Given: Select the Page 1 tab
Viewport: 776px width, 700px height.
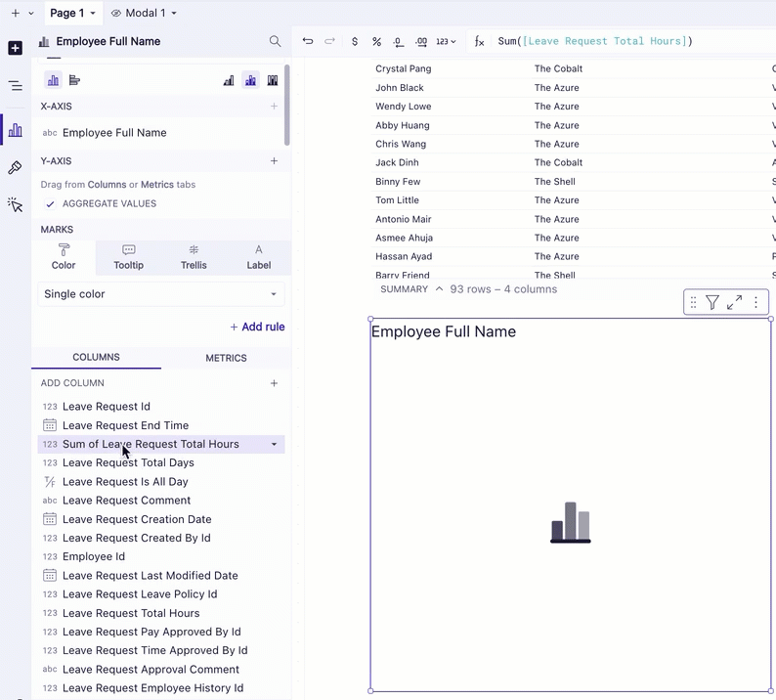Looking at the screenshot, I should coord(66,14).
